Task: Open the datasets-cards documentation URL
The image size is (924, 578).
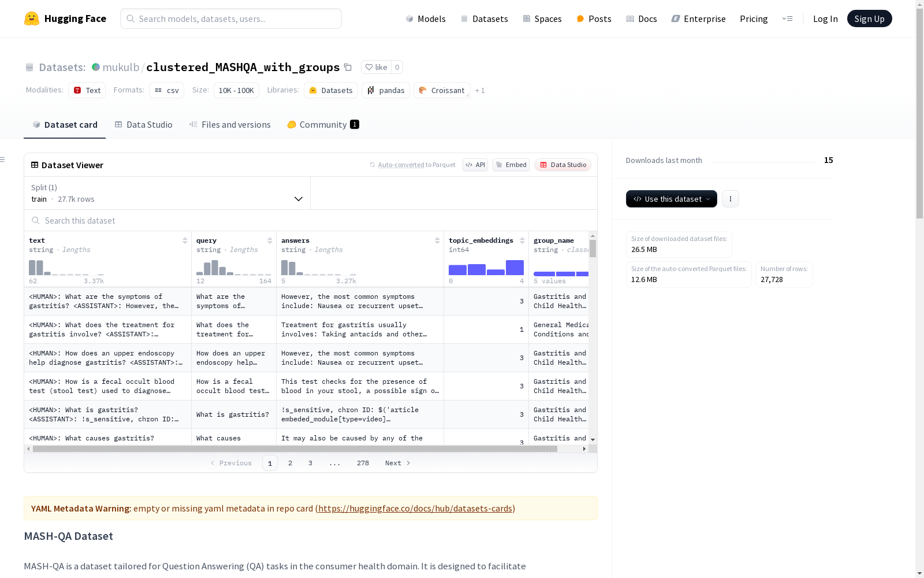Action: 415,508
